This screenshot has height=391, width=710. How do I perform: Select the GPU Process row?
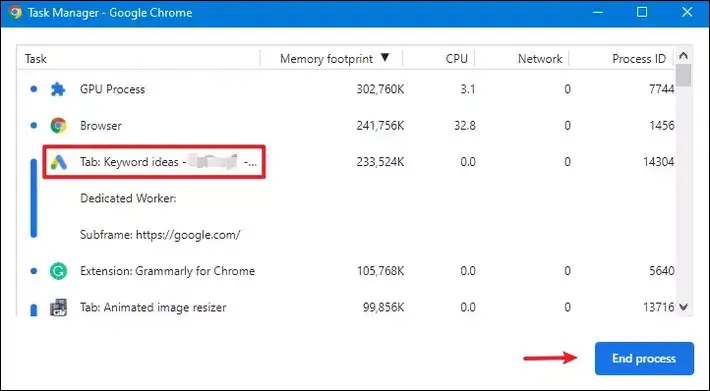point(346,89)
